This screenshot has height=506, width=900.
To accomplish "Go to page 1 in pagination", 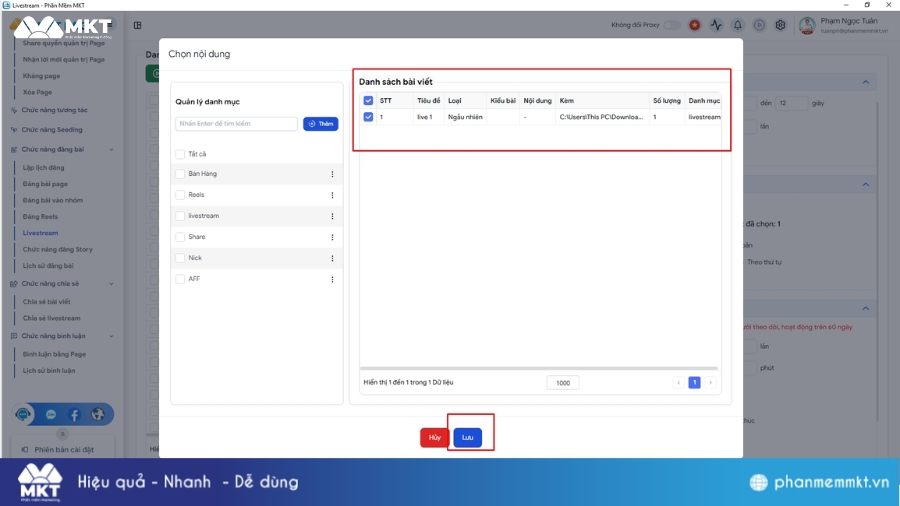I will click(694, 383).
